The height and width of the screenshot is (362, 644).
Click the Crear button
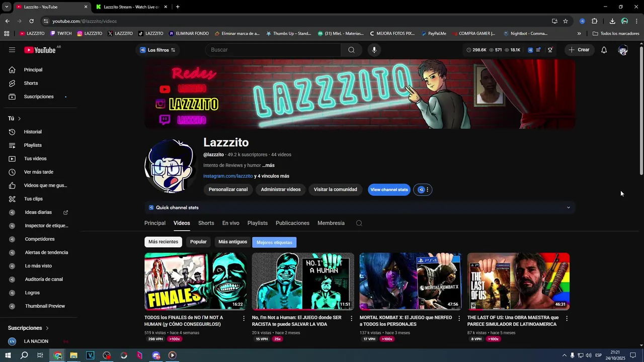[579, 50]
